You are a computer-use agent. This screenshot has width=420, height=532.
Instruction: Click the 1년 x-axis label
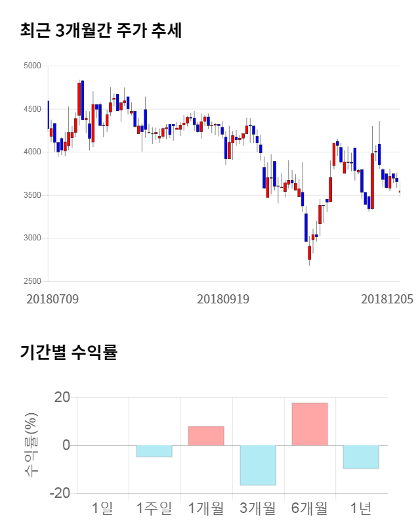tap(361, 508)
